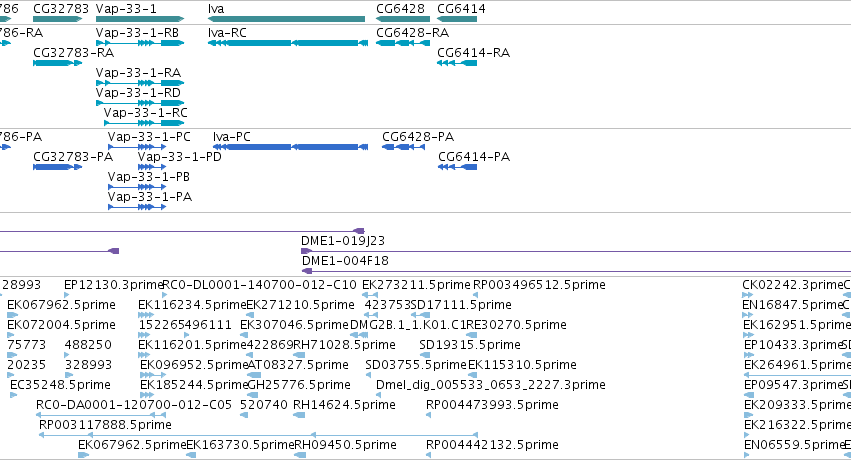Select the CG6428 gene glyph

(x=403, y=19)
